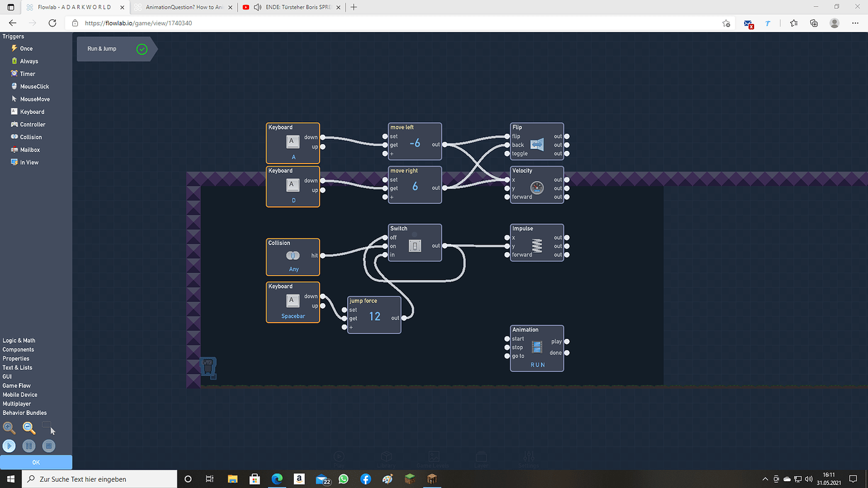
Task: Open the Flip behavior node icon
Action: pos(537,145)
